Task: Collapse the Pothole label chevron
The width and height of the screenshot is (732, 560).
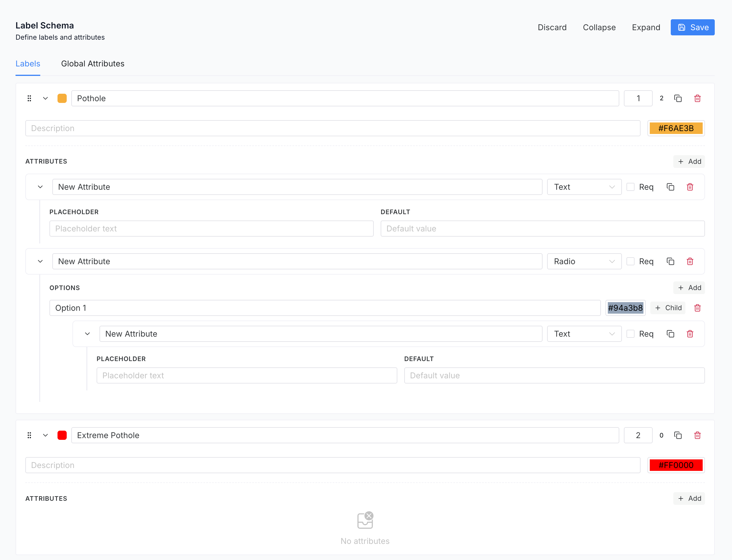Action: tap(46, 98)
